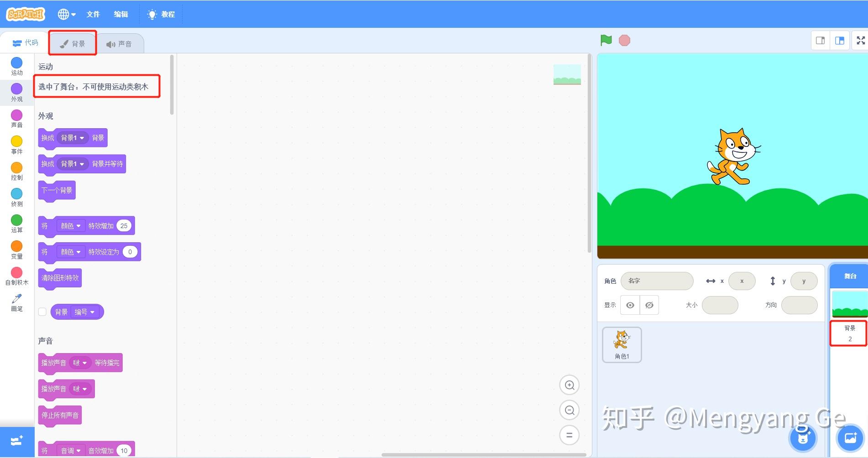
Task: Zoom out on the code workspace
Action: 570,410
